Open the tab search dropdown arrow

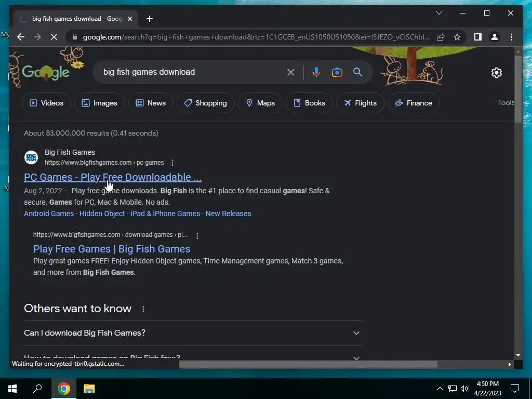[x=438, y=13]
